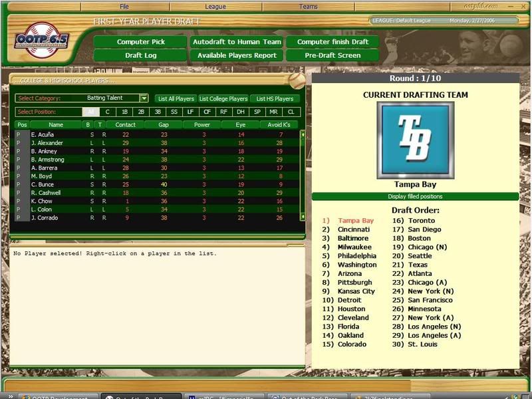532x399 pixels.
Task: Click the Round : 1/10 header
Action: pyautogui.click(x=415, y=78)
